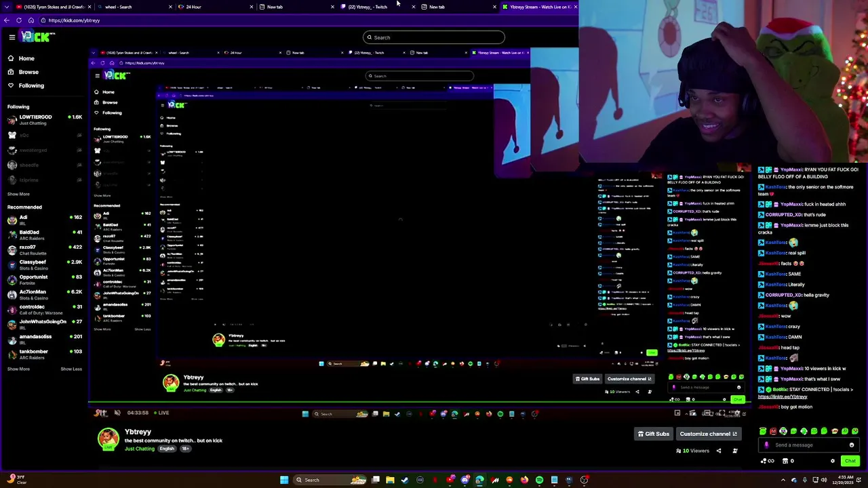Image resolution: width=868 pixels, height=488 pixels.
Task: Reload the page with the refresh icon
Action: (x=19, y=20)
